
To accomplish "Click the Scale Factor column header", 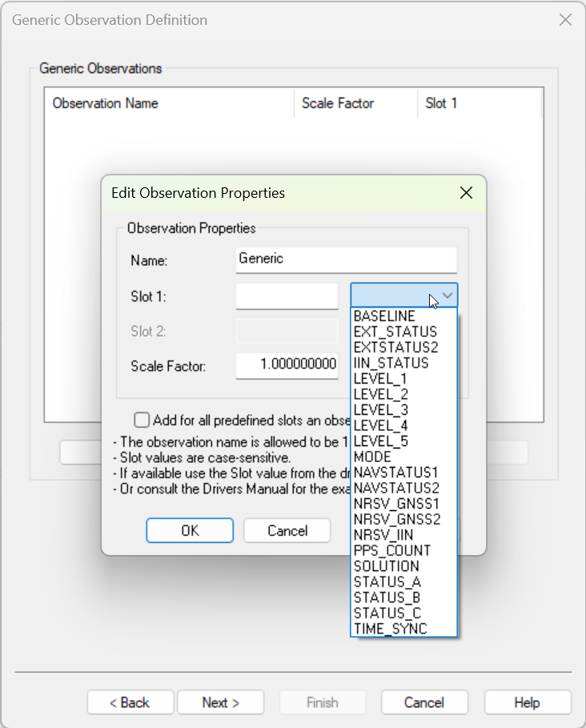I will [356, 103].
